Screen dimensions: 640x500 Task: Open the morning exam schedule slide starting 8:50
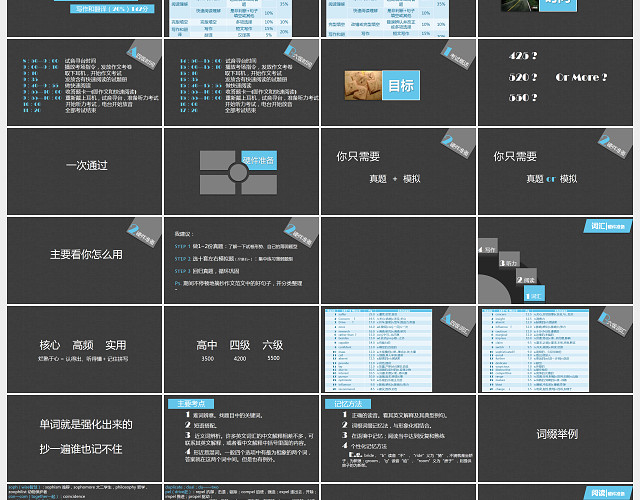84,82
